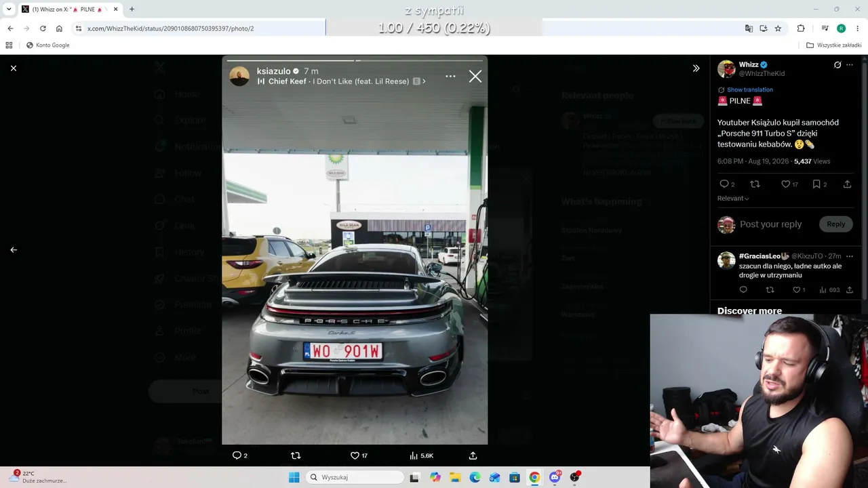Translate this page icon in address bar
The width and height of the screenshot is (868, 488).
click(749, 28)
